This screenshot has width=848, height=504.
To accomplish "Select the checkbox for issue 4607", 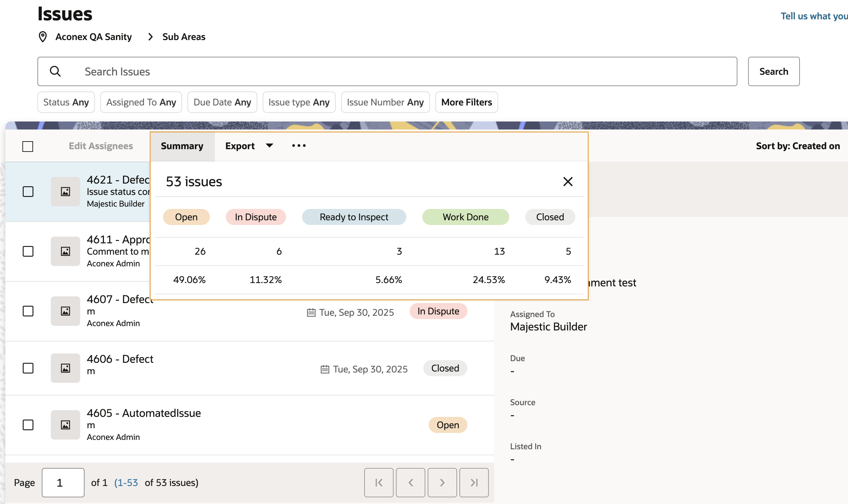I will [x=28, y=311].
